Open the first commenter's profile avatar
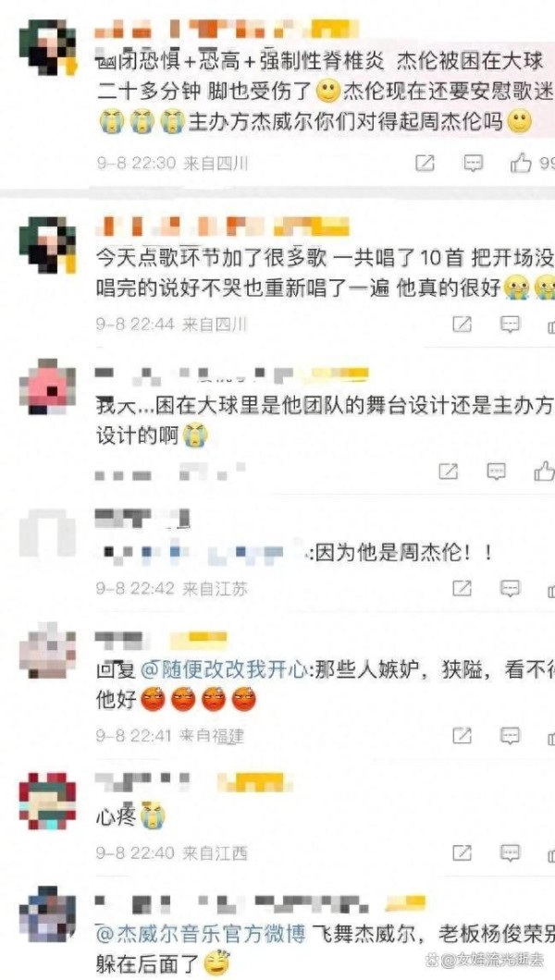The height and width of the screenshot is (980, 555). coord(48,47)
